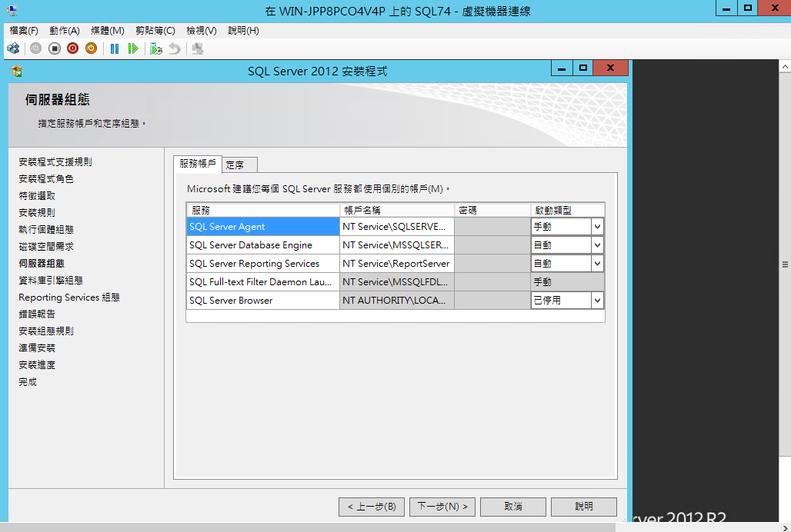Switch to the 服務帳戶 tab

tap(197, 164)
